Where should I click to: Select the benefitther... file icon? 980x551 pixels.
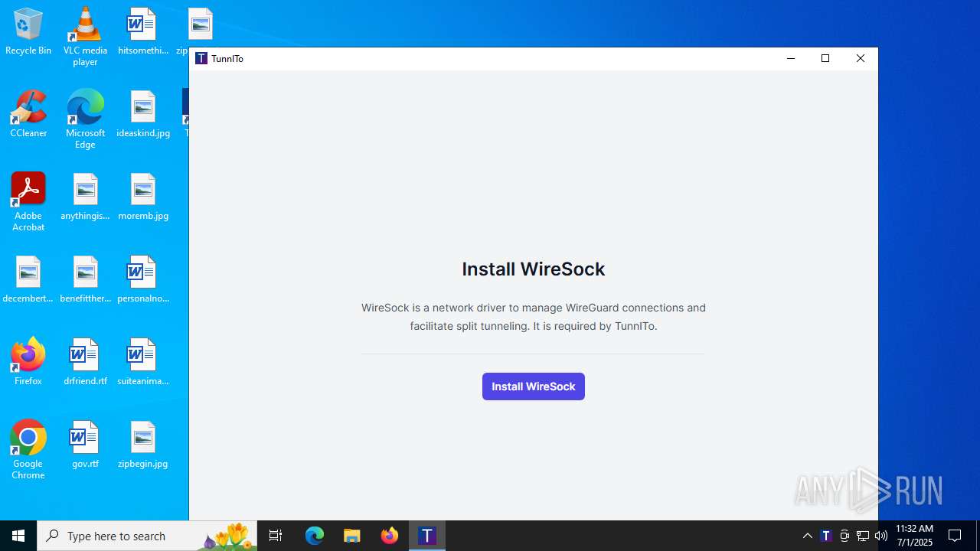pos(85,279)
